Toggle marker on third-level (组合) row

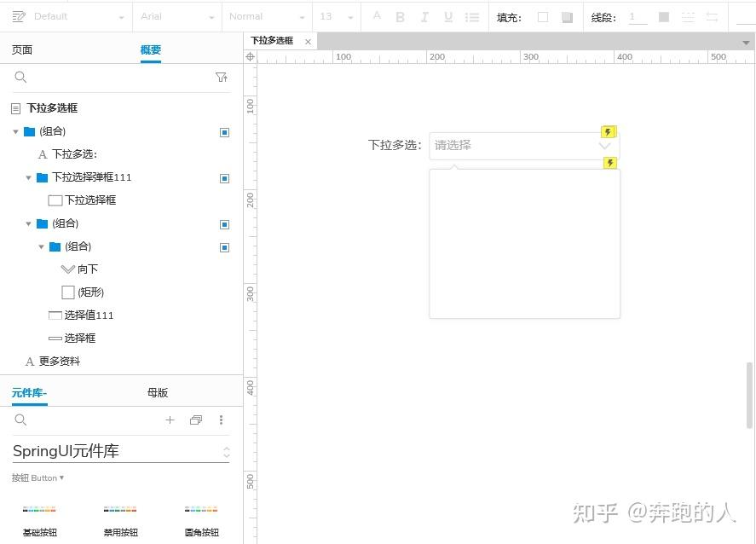click(224, 247)
